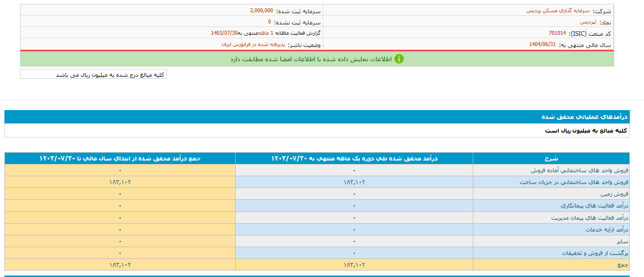Click the جمع total row label
644x277 pixels.
(623, 265)
